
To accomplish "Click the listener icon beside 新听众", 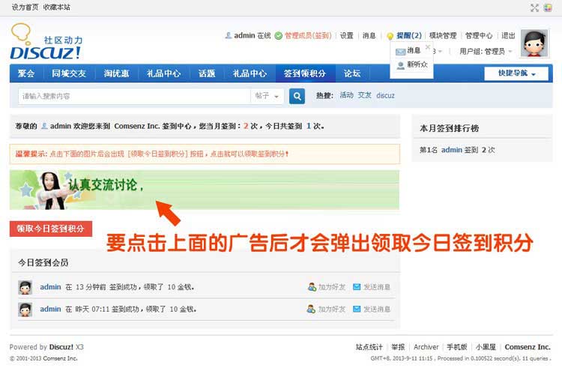I will [x=400, y=65].
